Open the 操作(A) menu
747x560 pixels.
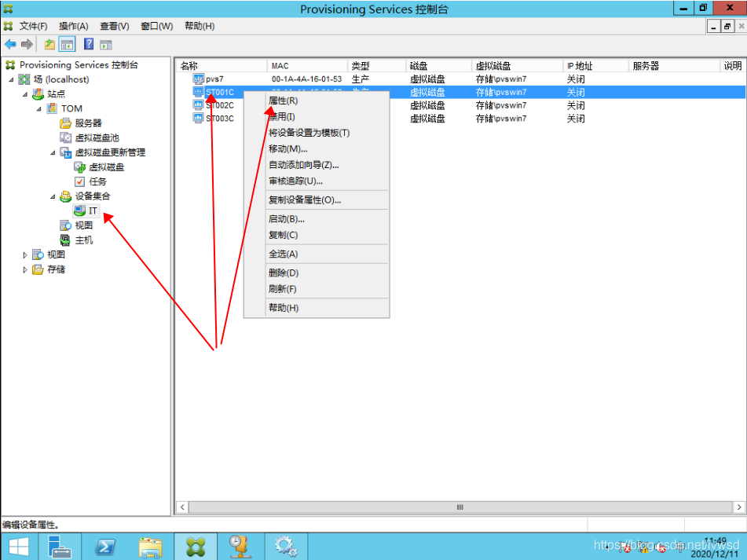(x=73, y=26)
